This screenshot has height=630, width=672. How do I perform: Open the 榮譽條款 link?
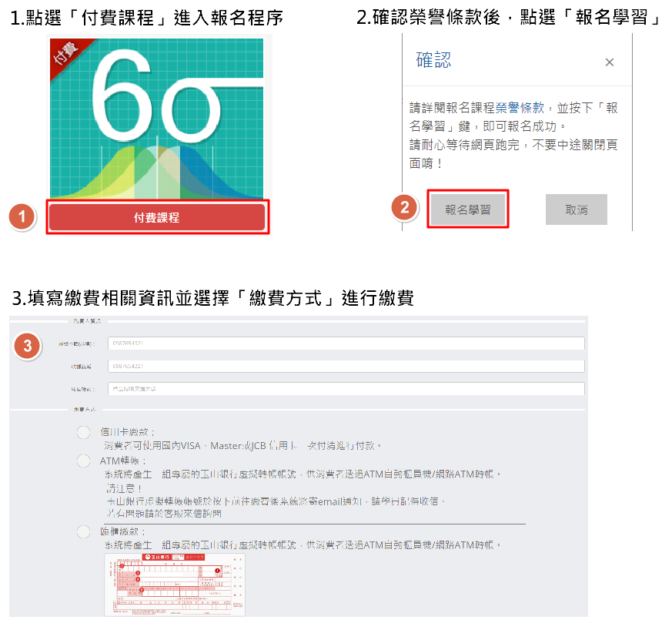[x=520, y=107]
